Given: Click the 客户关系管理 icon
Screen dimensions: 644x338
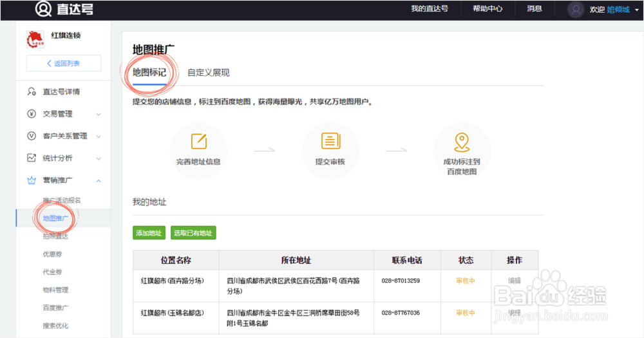Looking at the screenshot, I should pos(32,136).
